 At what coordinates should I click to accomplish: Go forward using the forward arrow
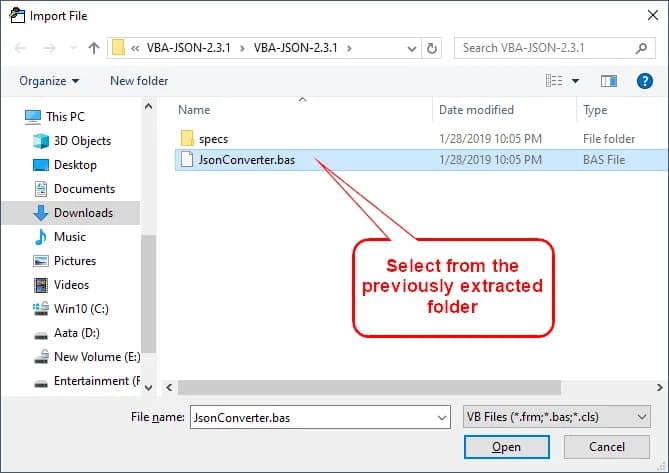[49, 48]
